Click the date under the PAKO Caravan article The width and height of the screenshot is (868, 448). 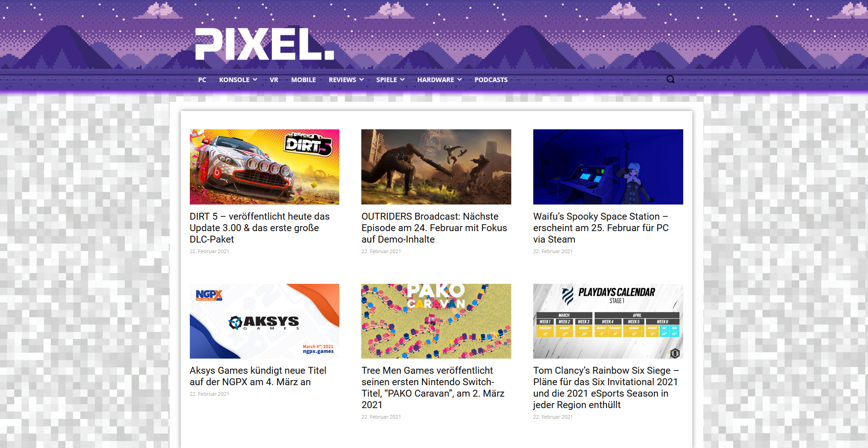(381, 417)
